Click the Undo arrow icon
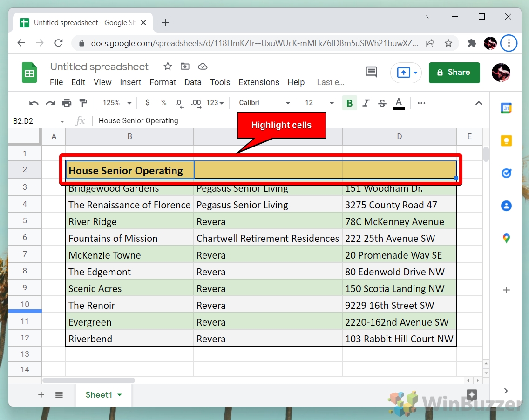This screenshot has width=529, height=420. click(34, 103)
